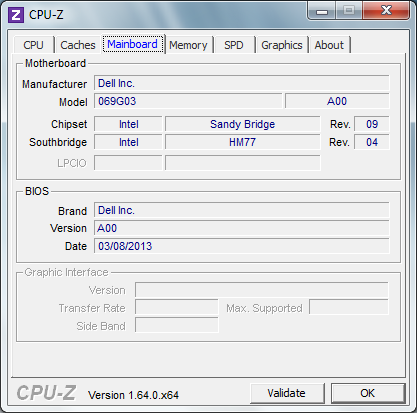Click the BIOS group heading
This screenshot has width=417, height=413.
click(x=37, y=191)
